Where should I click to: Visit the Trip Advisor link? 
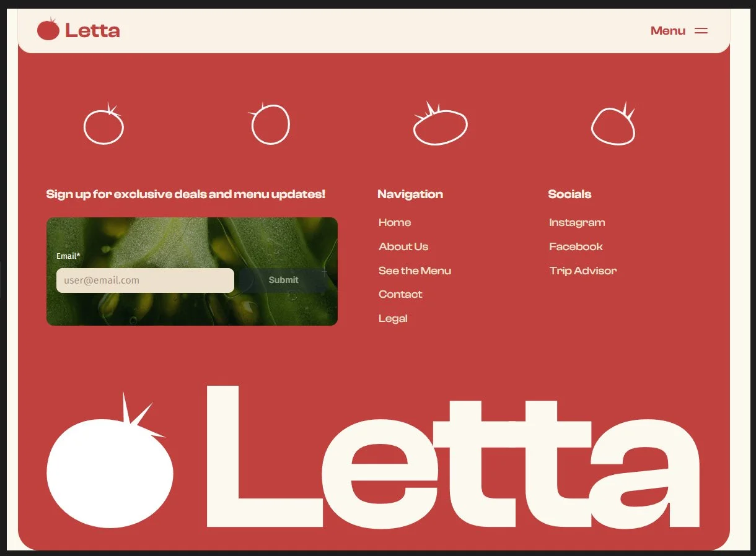[583, 271]
